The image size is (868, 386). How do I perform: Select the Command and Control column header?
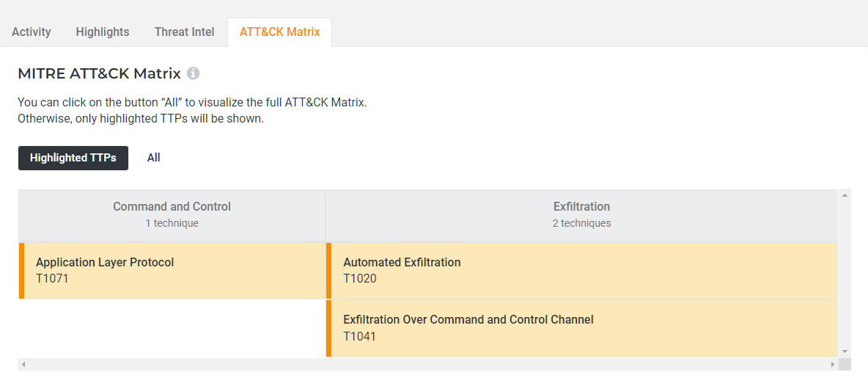tap(172, 214)
